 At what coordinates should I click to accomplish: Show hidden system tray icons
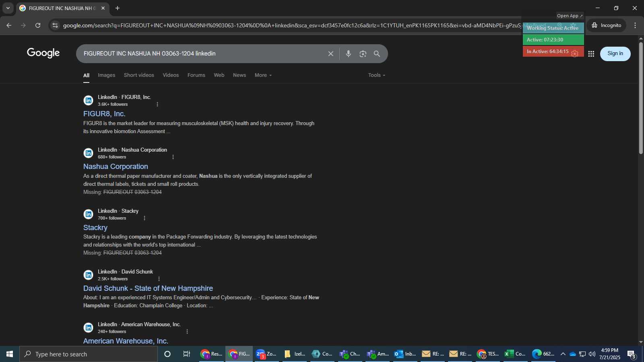tap(563, 354)
